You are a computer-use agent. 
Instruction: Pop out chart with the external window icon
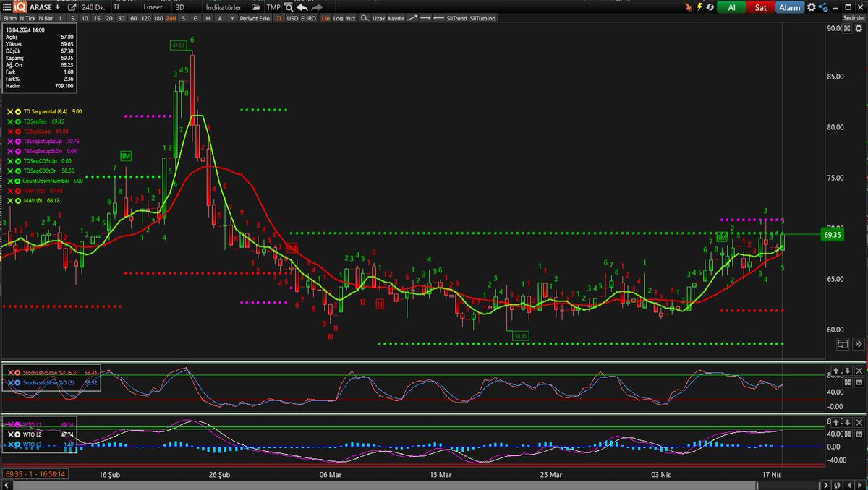pos(72,7)
